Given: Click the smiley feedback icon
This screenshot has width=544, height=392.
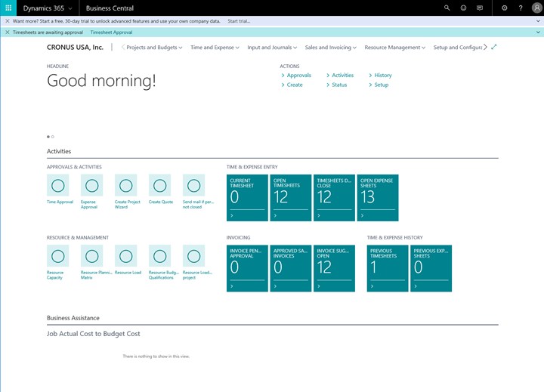Looking at the screenshot, I should coord(463,8).
